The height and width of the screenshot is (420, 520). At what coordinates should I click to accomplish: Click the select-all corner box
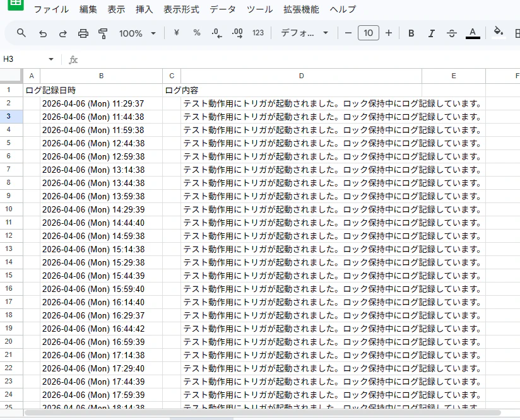coord(11,76)
